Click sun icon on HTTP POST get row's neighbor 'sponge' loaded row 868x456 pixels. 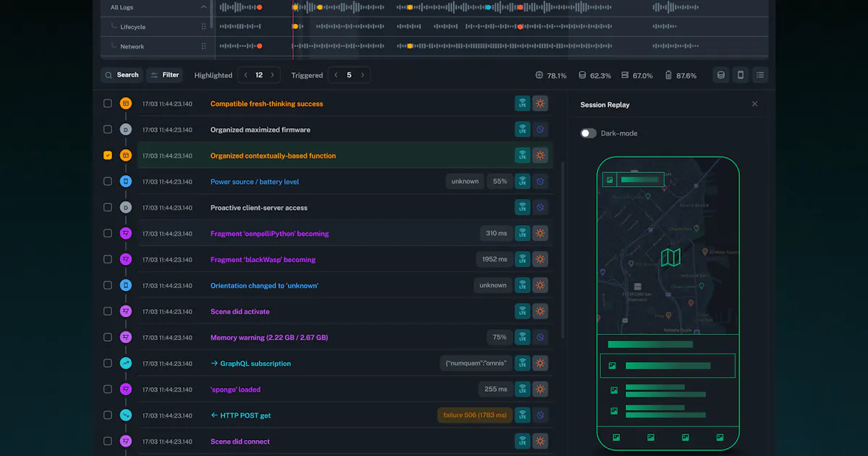[540, 389]
